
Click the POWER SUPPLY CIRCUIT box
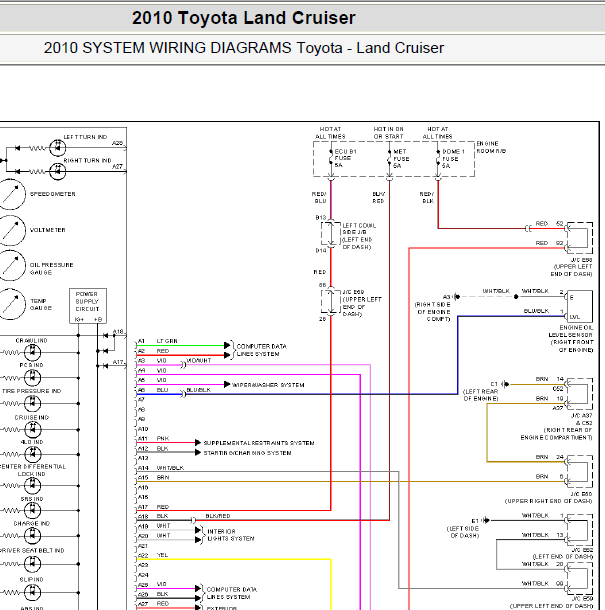88,306
